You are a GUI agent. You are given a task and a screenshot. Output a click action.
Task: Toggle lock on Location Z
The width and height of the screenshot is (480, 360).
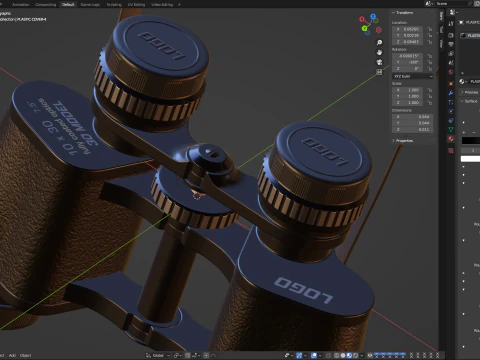tap(430, 42)
